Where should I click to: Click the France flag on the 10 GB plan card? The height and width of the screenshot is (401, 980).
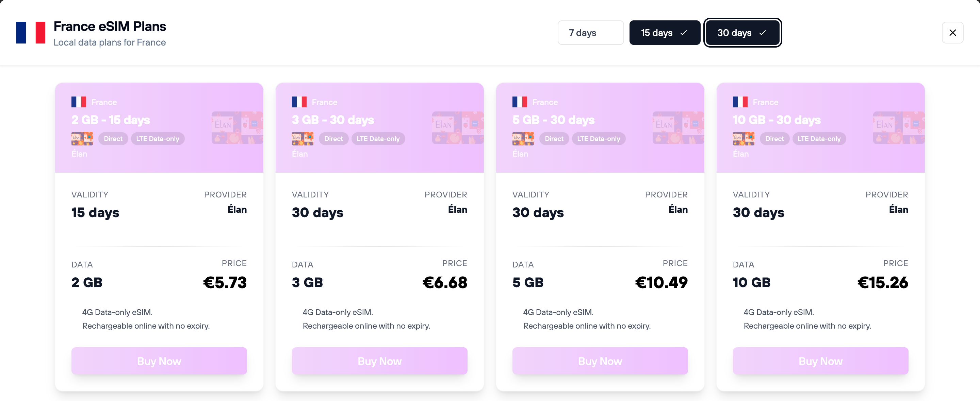(x=740, y=102)
